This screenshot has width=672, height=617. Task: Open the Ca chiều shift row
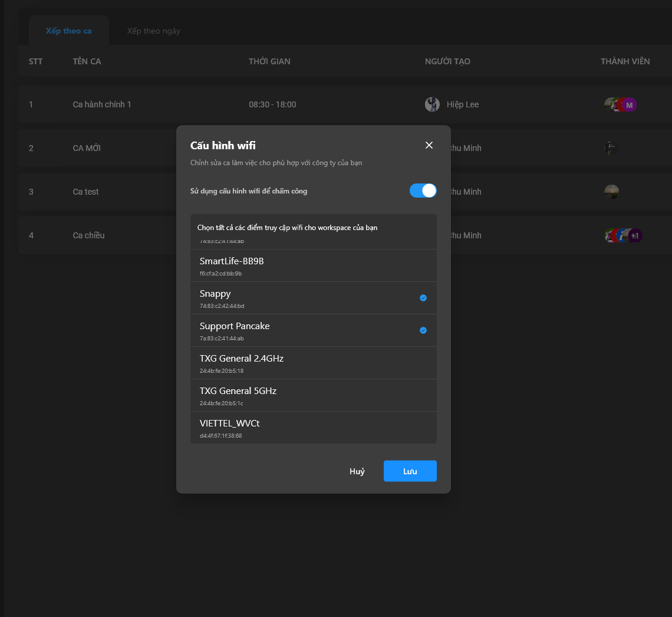(88, 235)
